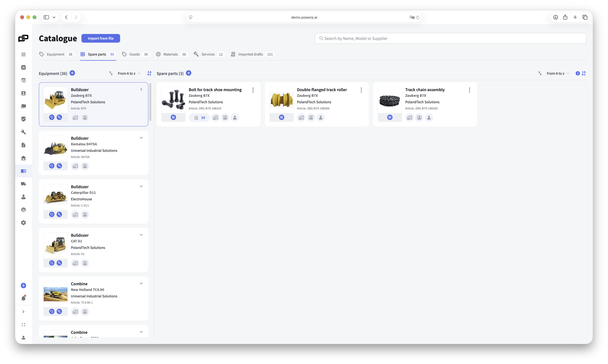Open the warehouse sidebar icon
The image size is (608, 364).
(x=23, y=158)
